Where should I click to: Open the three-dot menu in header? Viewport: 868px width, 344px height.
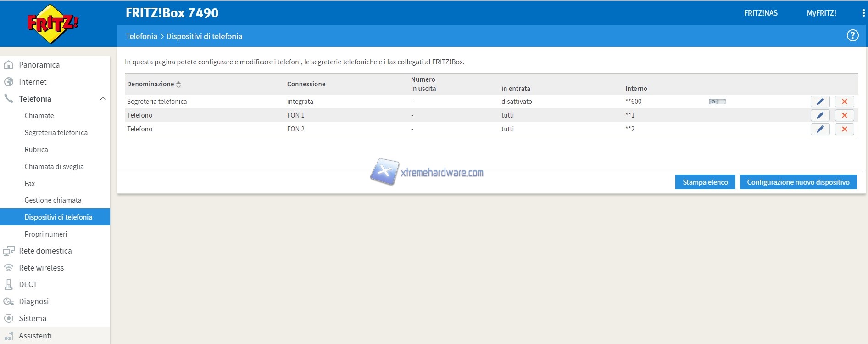[863, 13]
